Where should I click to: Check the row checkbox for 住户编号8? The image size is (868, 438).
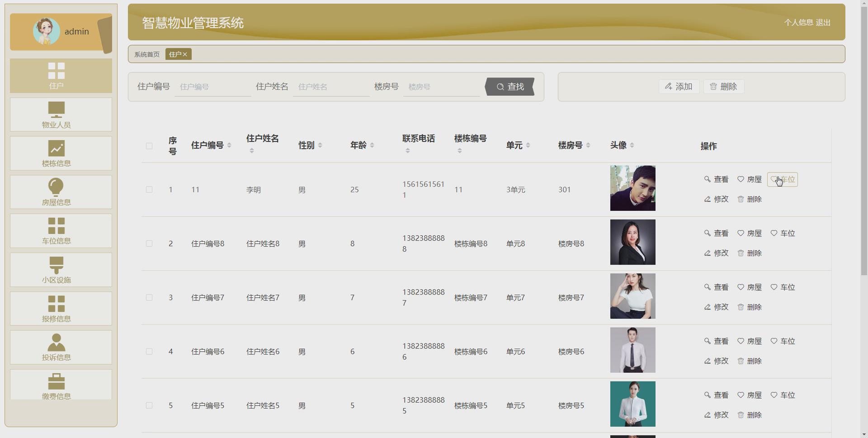[149, 243]
